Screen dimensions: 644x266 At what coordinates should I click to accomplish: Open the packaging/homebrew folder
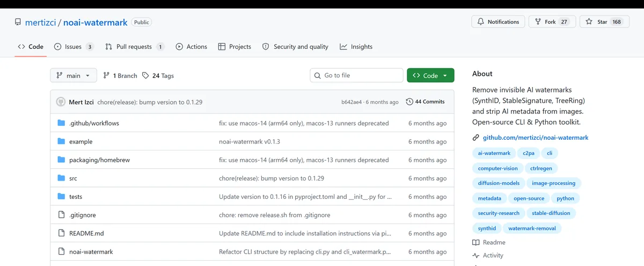click(x=99, y=160)
